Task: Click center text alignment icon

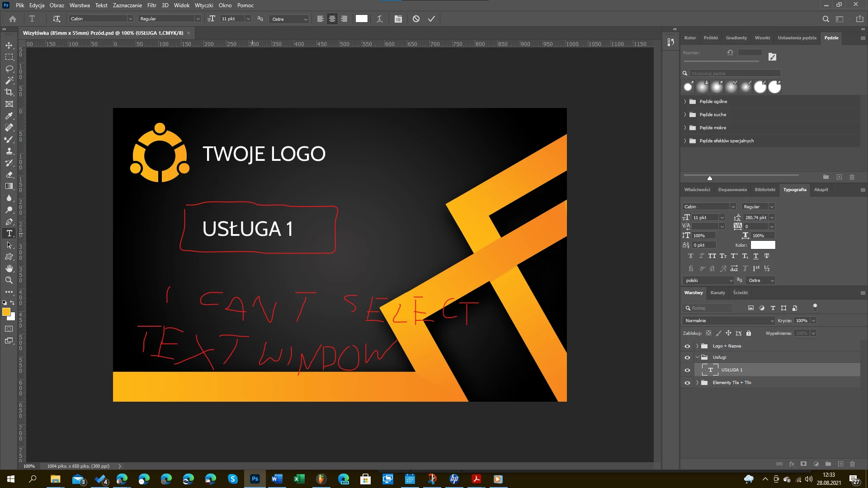Action: point(332,19)
